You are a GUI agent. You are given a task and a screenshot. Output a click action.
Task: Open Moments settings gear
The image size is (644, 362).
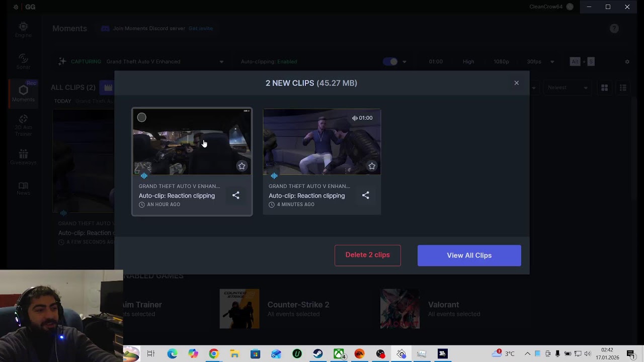tap(627, 62)
